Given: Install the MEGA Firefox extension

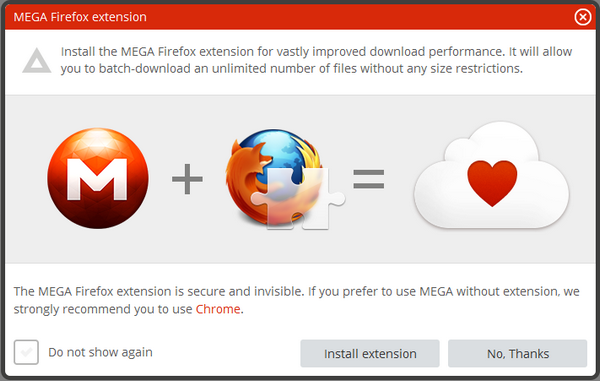Looking at the screenshot, I should click(x=370, y=353).
